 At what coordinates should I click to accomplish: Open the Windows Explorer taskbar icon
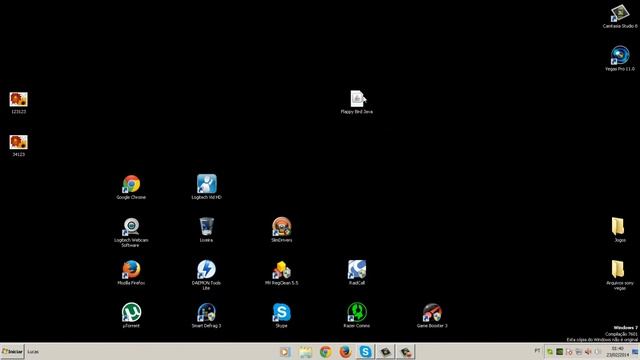305,352
